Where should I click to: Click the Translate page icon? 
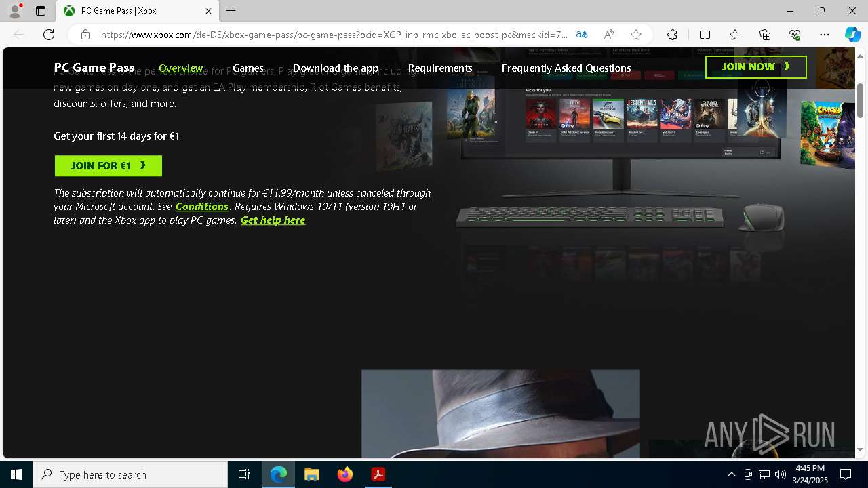tap(582, 35)
